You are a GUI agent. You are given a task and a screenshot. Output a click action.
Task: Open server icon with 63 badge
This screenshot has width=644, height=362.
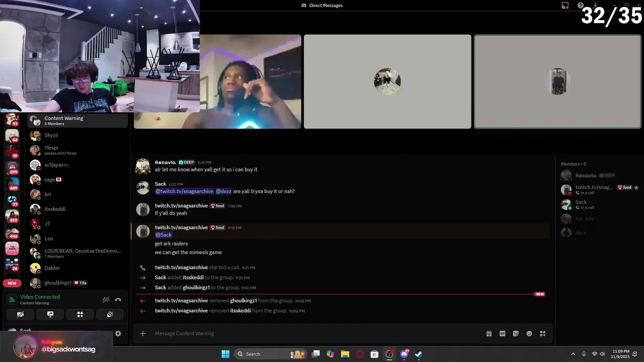pyautogui.click(x=12, y=135)
